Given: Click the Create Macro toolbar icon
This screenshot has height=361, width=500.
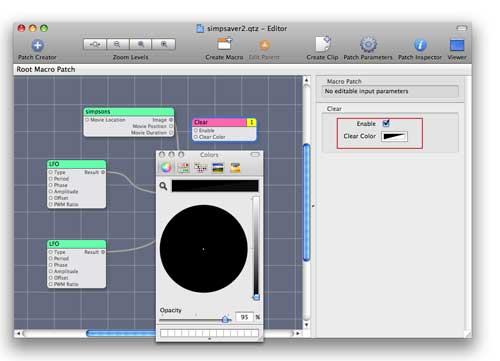Looking at the screenshot, I should (225, 44).
